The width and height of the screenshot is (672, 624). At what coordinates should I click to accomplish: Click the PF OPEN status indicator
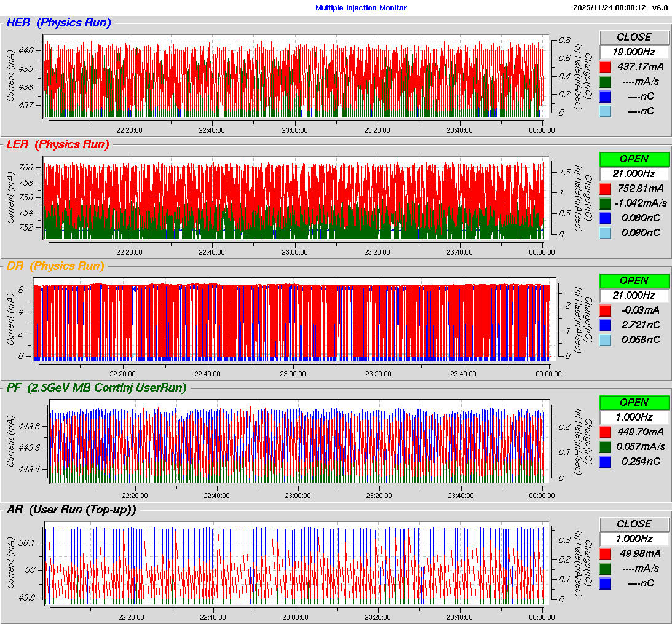(634, 402)
